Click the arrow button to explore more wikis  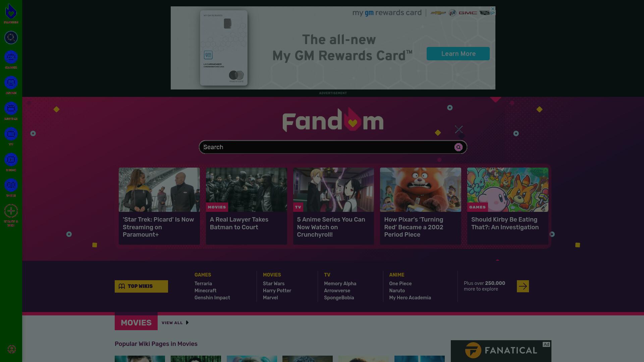pyautogui.click(x=523, y=286)
